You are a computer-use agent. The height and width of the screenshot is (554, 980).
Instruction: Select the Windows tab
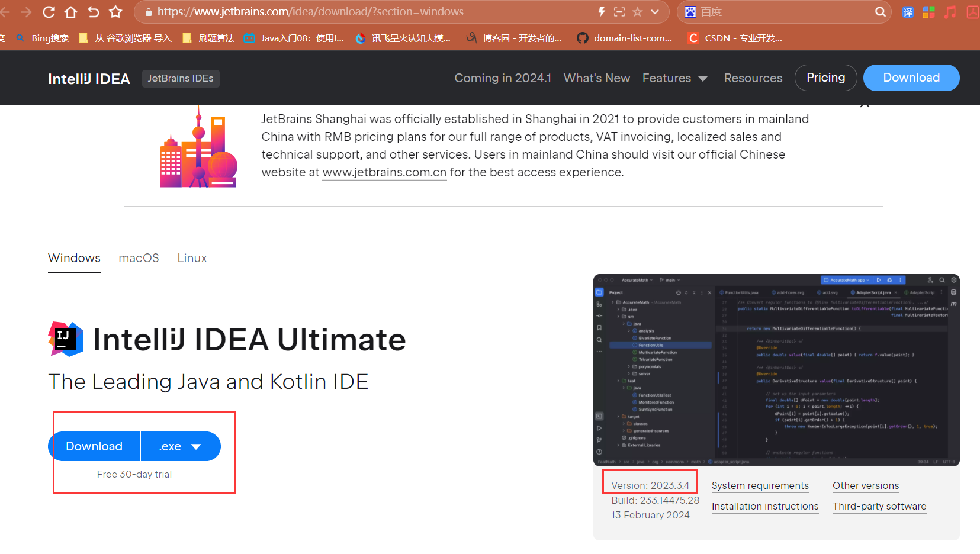(74, 258)
